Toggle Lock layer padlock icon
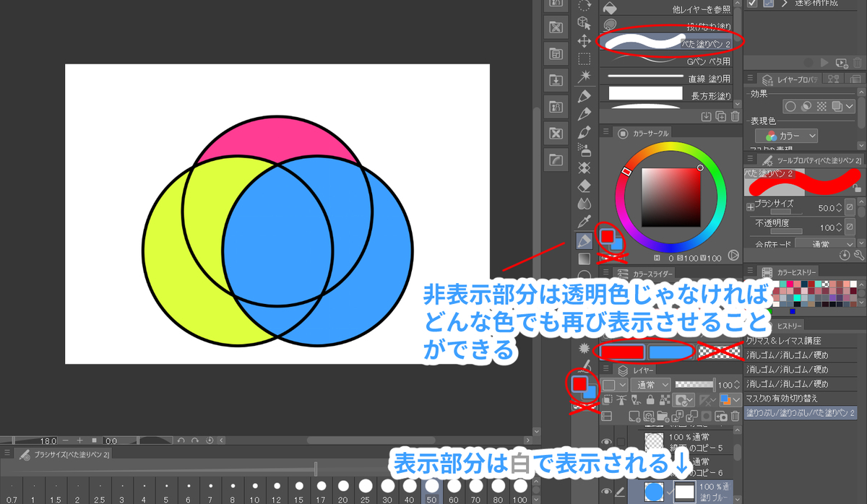 651,399
